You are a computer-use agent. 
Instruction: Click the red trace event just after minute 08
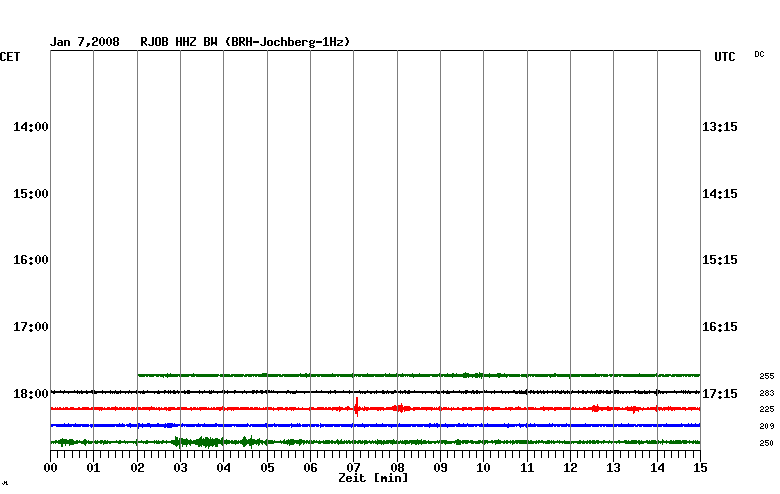click(x=401, y=408)
